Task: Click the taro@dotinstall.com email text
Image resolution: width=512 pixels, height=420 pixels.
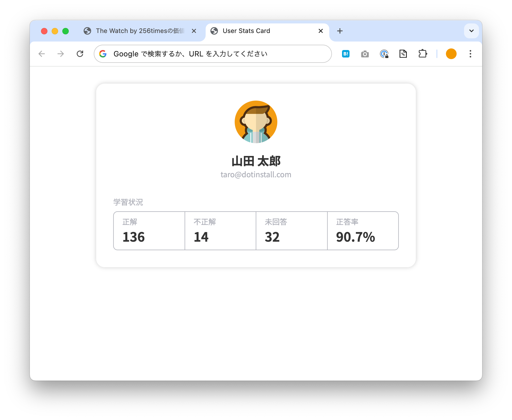Action: coord(256,175)
